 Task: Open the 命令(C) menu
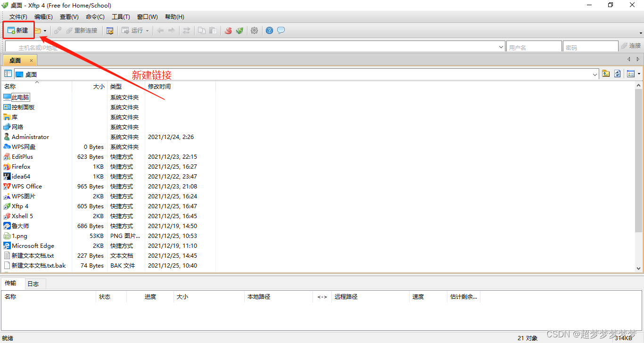95,17
